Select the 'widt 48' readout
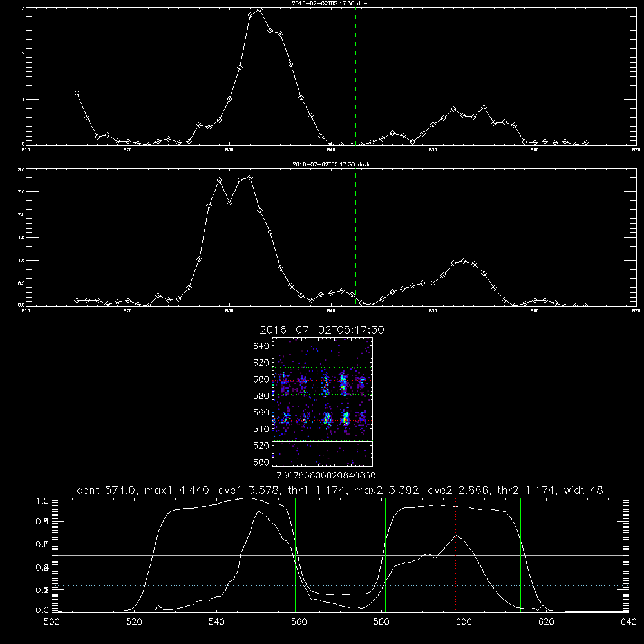This screenshot has width=644, height=644. tap(583, 490)
